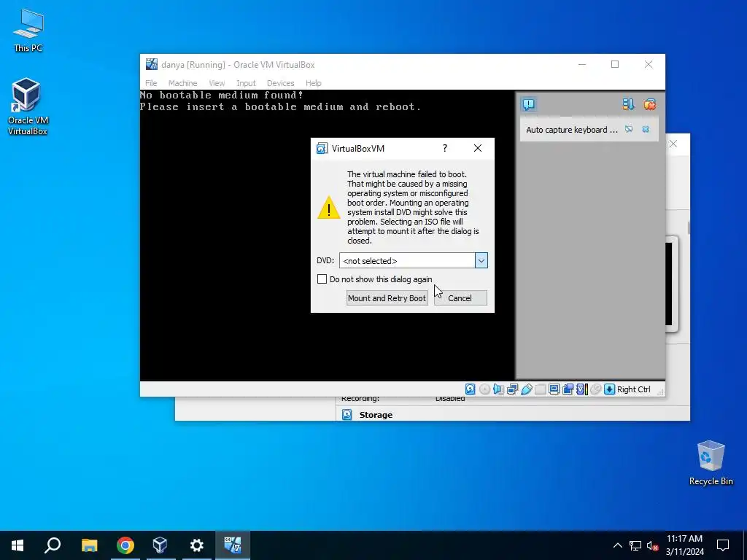Click the yellow warning triangle icon in dialog
The image size is (747, 560).
[x=329, y=208]
